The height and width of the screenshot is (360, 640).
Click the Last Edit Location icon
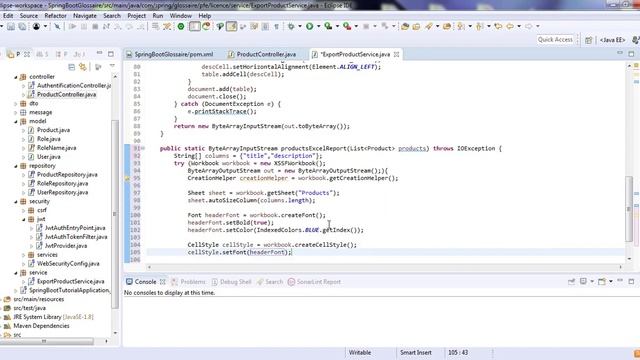[x=498, y=27]
